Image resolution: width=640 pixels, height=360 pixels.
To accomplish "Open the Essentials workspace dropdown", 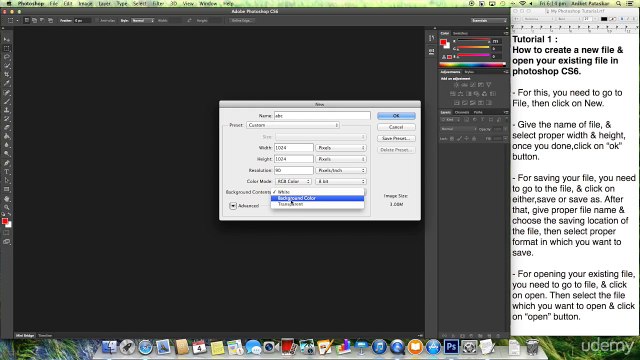I will pyautogui.click(x=488, y=20).
